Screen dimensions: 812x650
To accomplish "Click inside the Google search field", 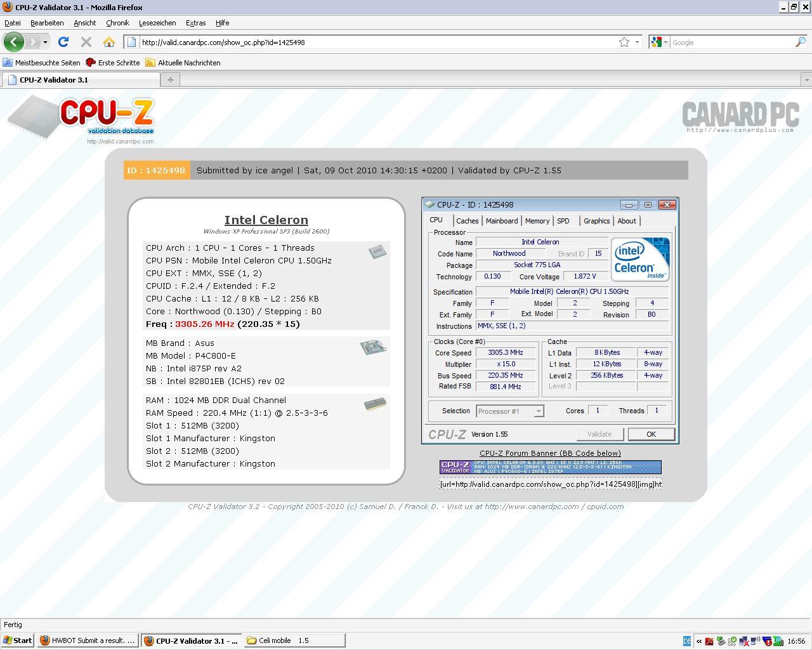I will [x=732, y=43].
